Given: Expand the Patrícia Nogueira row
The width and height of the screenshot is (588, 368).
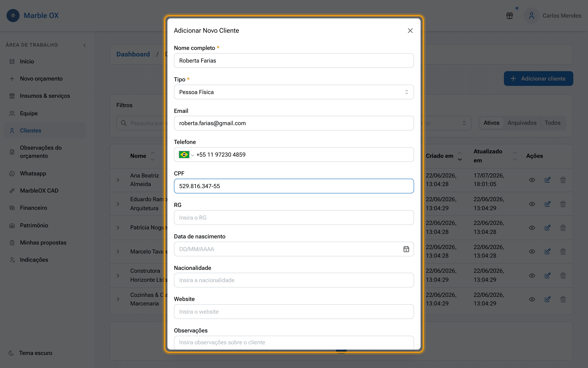Looking at the screenshot, I should click(x=118, y=228).
